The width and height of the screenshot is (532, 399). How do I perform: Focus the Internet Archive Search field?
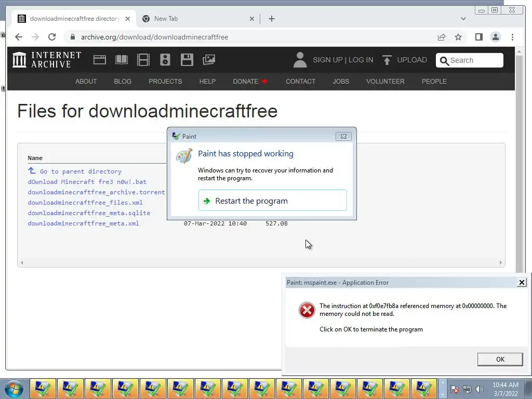pos(470,60)
